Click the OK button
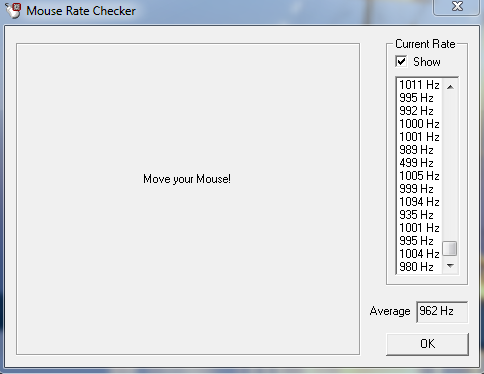484x374 pixels. tap(427, 344)
